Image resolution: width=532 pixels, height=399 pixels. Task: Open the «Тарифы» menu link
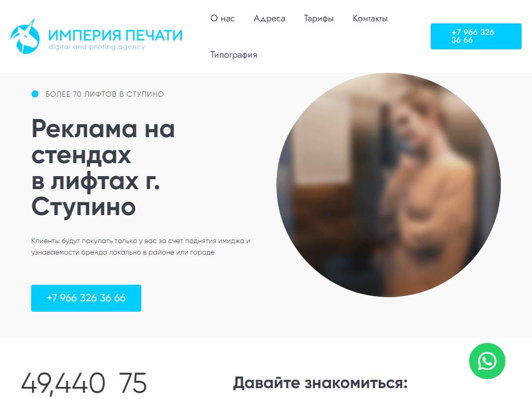pos(318,19)
